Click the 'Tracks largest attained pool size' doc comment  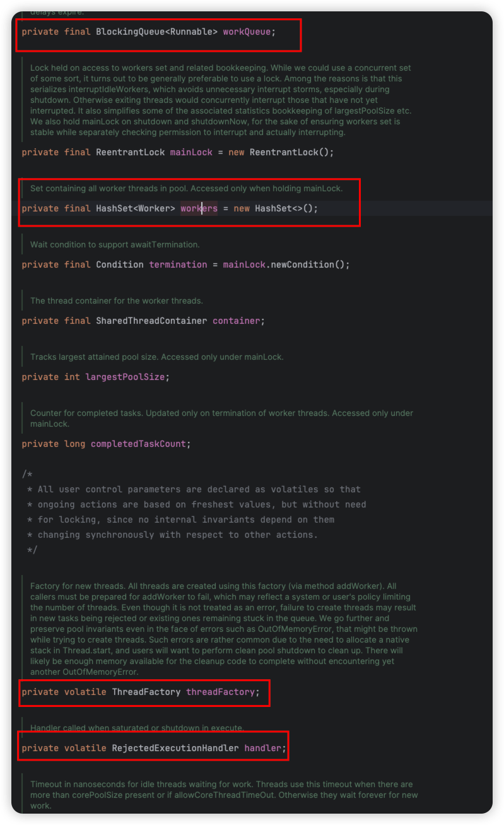(156, 357)
